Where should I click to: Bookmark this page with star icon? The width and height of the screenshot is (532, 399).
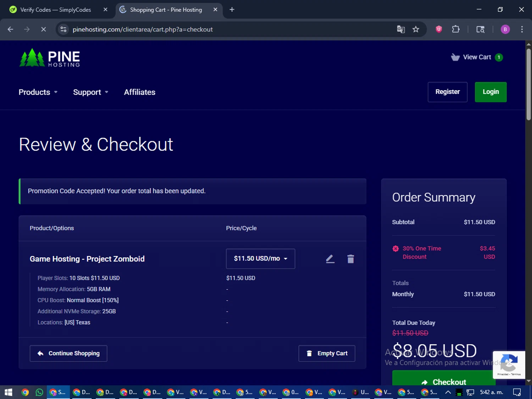coord(416,29)
